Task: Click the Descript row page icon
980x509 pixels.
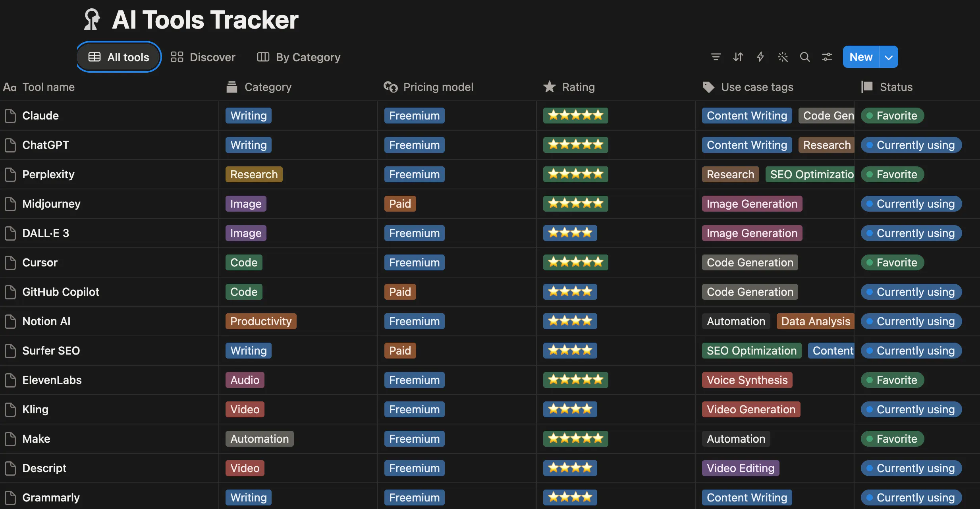Action: (10, 468)
